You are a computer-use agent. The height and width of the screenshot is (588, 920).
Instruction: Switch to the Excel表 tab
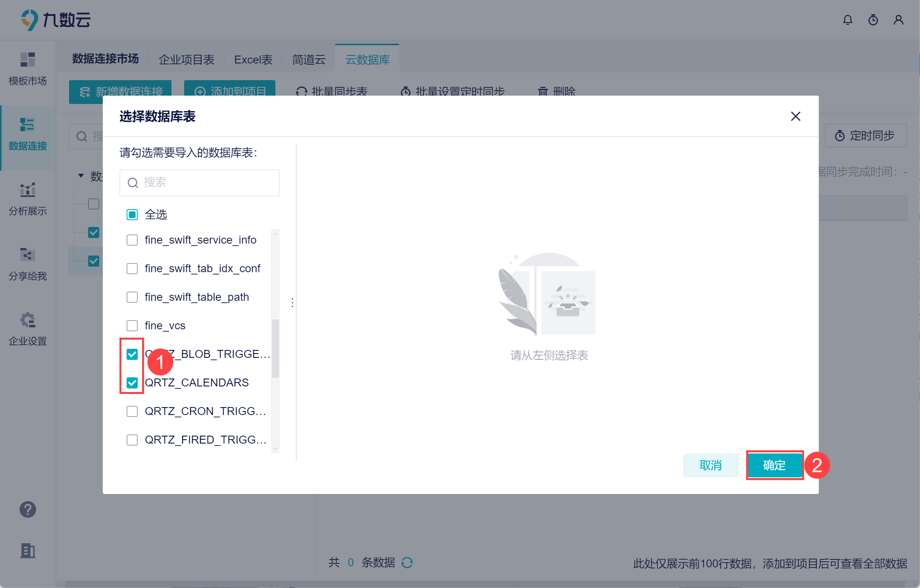pyautogui.click(x=253, y=60)
